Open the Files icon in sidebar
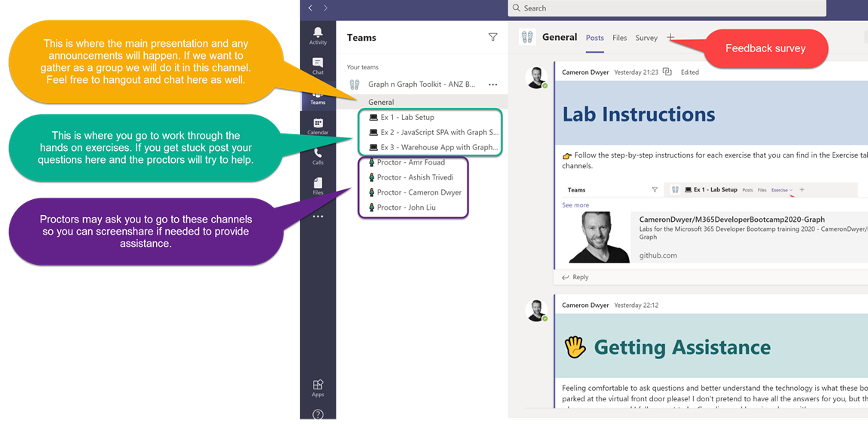This screenshot has width=868, height=424. click(317, 186)
